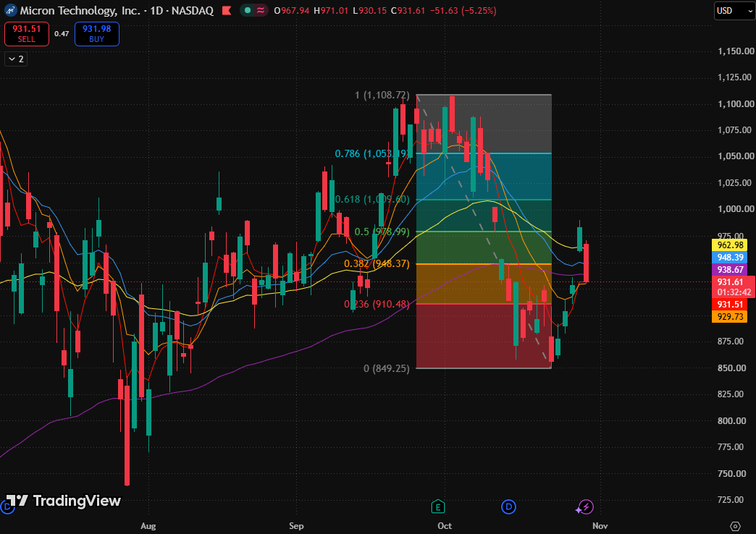
Task: Select the 0.382 (948.37) Fibonacci label
Action: [377, 263]
